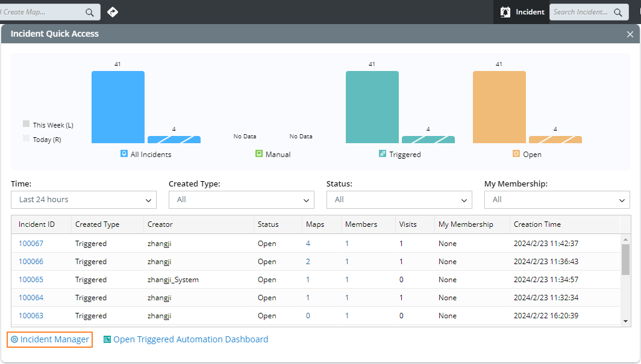Click the Triggered legend icon
Viewport: 641px width, 364px height.
coord(382,154)
